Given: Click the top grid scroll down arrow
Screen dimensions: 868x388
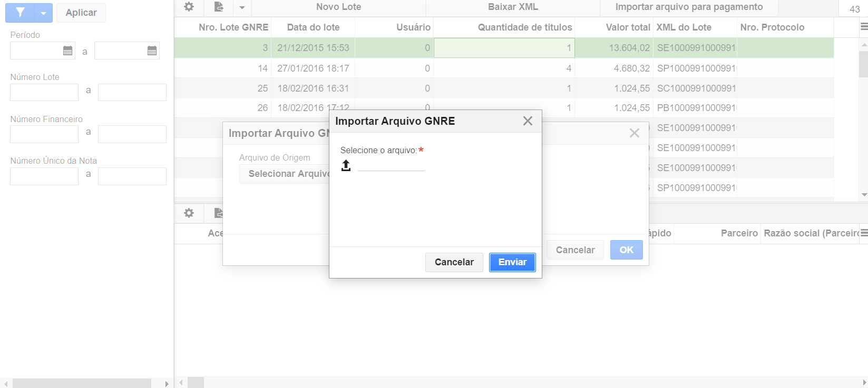Looking at the screenshot, I should 864,195.
